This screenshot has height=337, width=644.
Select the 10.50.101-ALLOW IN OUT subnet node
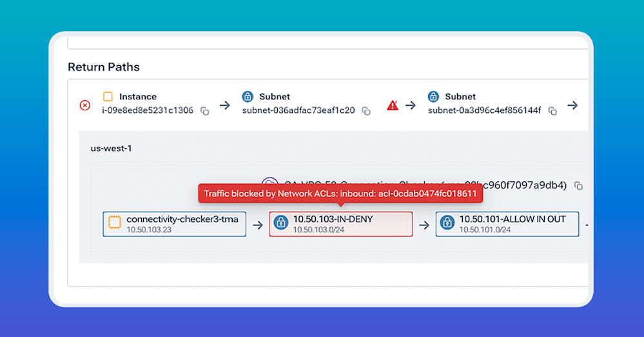click(507, 224)
